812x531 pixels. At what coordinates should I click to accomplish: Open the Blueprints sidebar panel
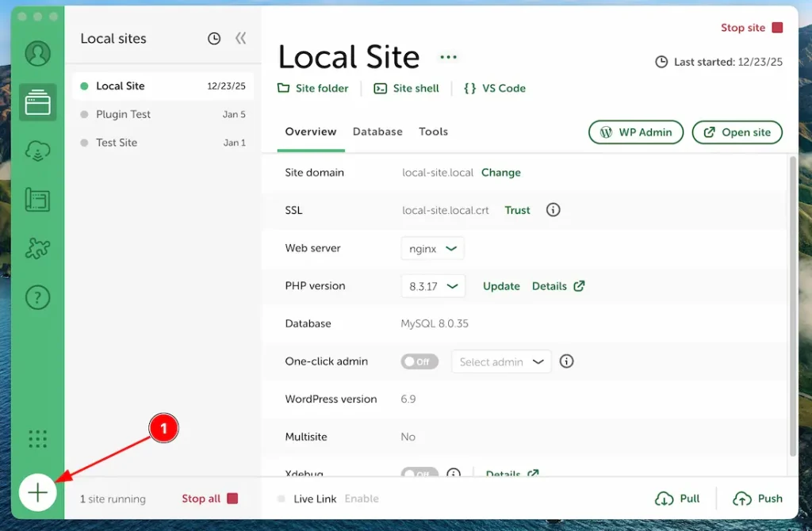tap(38, 200)
